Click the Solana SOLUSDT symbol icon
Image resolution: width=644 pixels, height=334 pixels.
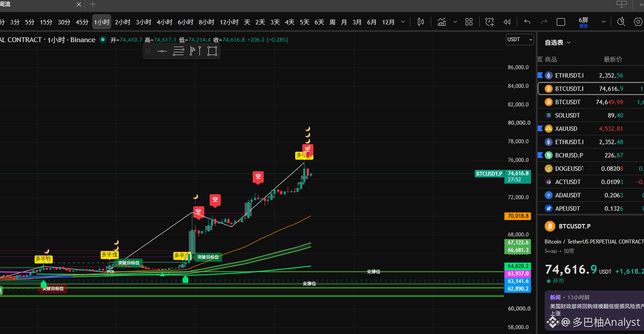coord(549,115)
